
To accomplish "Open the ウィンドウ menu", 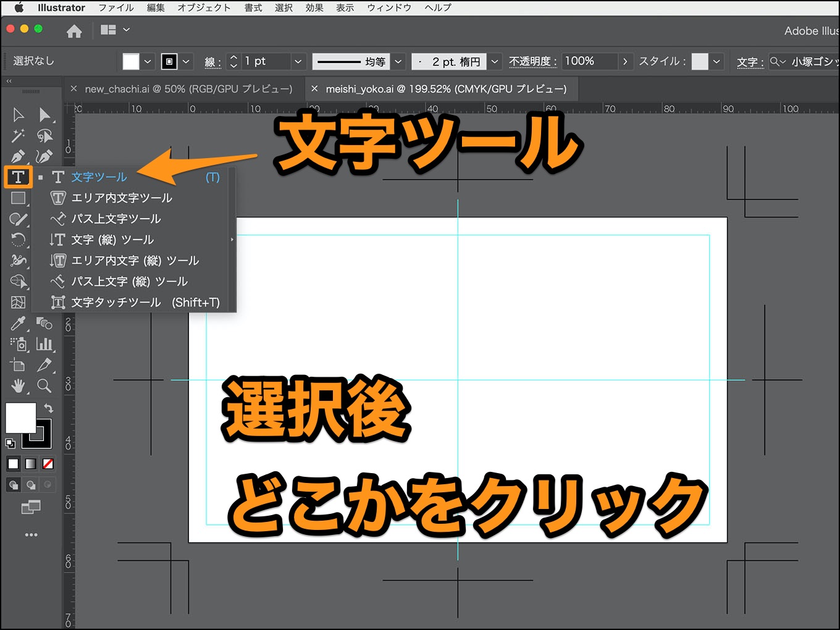I will pyautogui.click(x=389, y=8).
